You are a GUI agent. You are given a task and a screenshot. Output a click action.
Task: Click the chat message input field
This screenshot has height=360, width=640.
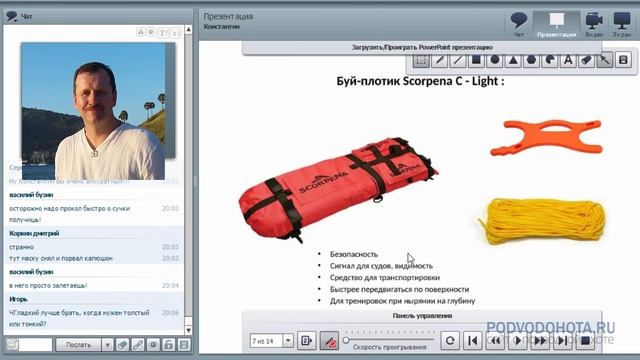coord(36,345)
